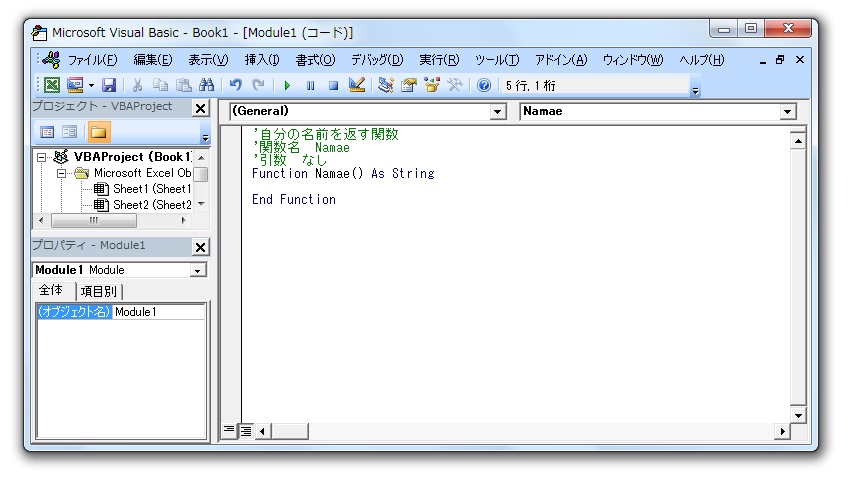Image resolution: width=852 pixels, height=482 pixels.
Task: Click project tree scroll-up arrow
Action: (201, 158)
